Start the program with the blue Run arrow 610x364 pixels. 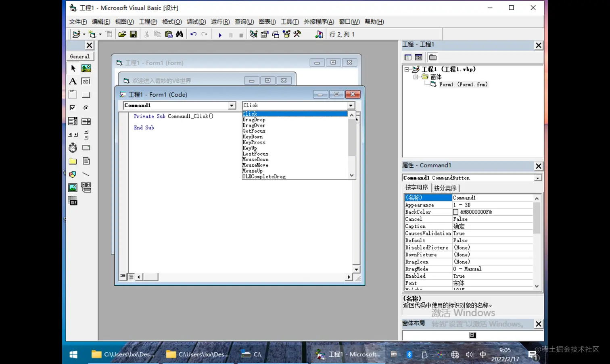point(220,35)
